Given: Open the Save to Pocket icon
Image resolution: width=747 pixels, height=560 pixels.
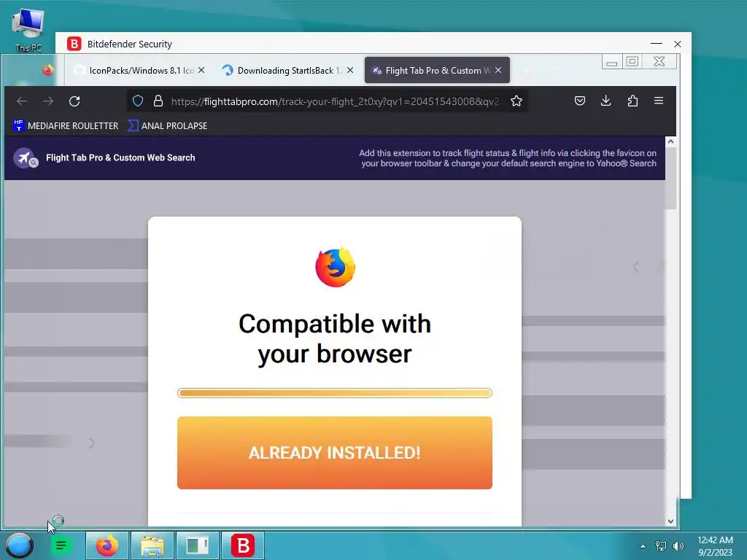Looking at the screenshot, I should [580, 101].
